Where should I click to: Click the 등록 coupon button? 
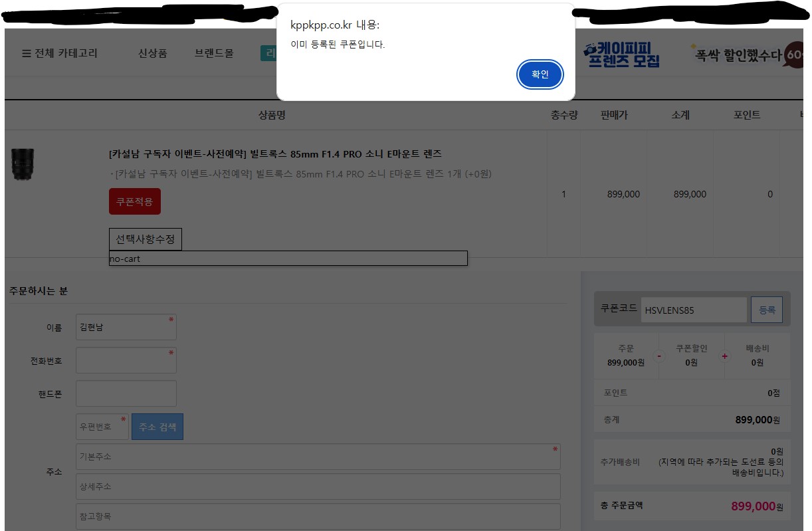[767, 310]
